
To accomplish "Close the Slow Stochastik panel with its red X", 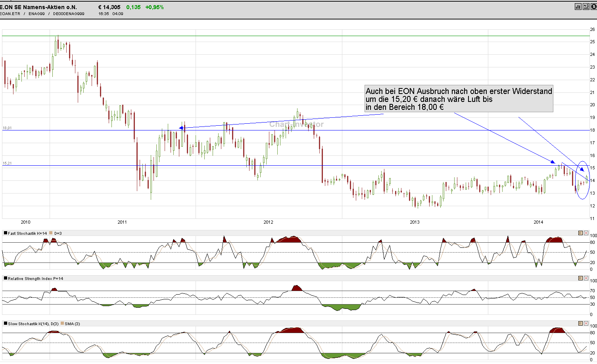I will click(x=586, y=323).
